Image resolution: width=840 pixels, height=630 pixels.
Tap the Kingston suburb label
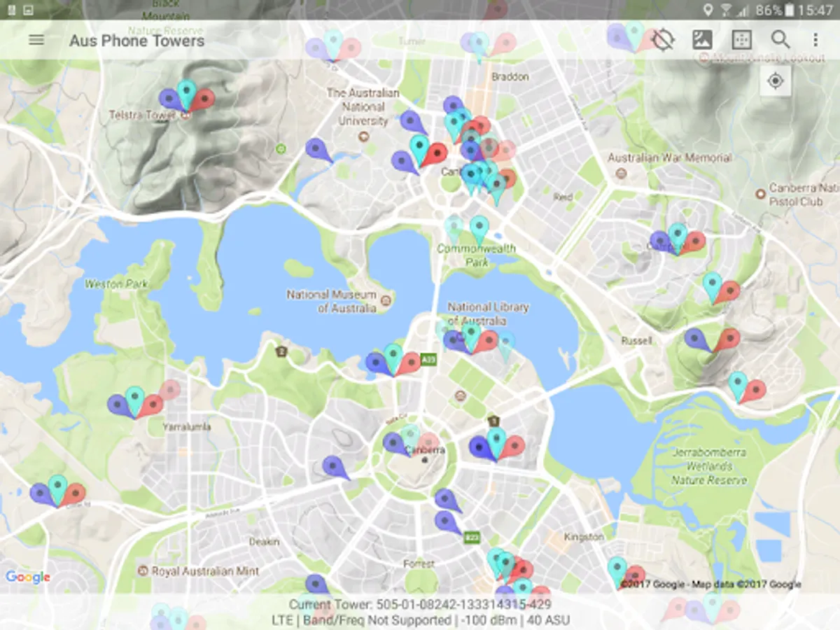click(584, 537)
